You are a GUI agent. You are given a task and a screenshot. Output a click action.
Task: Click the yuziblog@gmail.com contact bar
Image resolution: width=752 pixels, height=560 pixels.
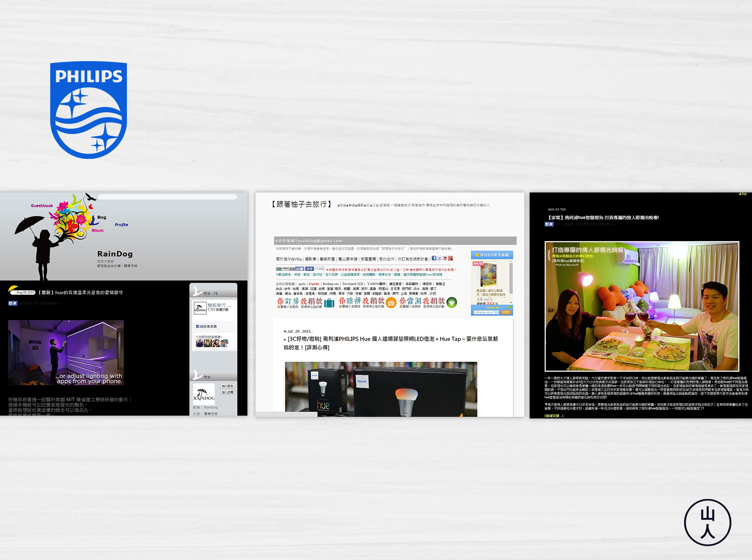(395, 241)
